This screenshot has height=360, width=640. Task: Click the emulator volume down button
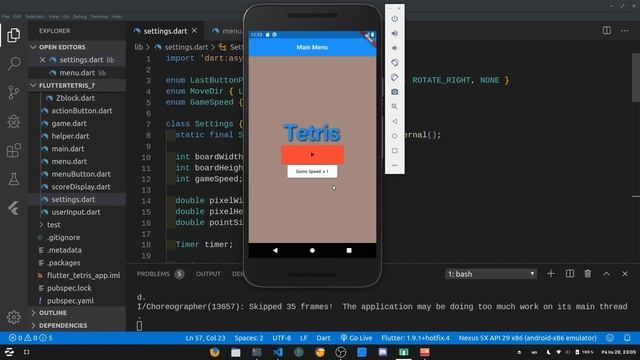(394, 48)
